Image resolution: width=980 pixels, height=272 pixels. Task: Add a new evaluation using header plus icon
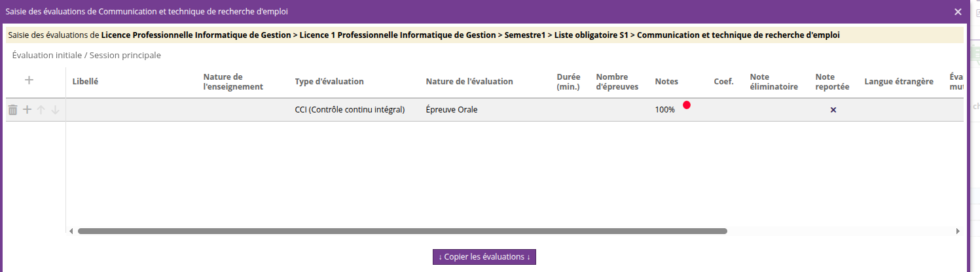(x=29, y=80)
